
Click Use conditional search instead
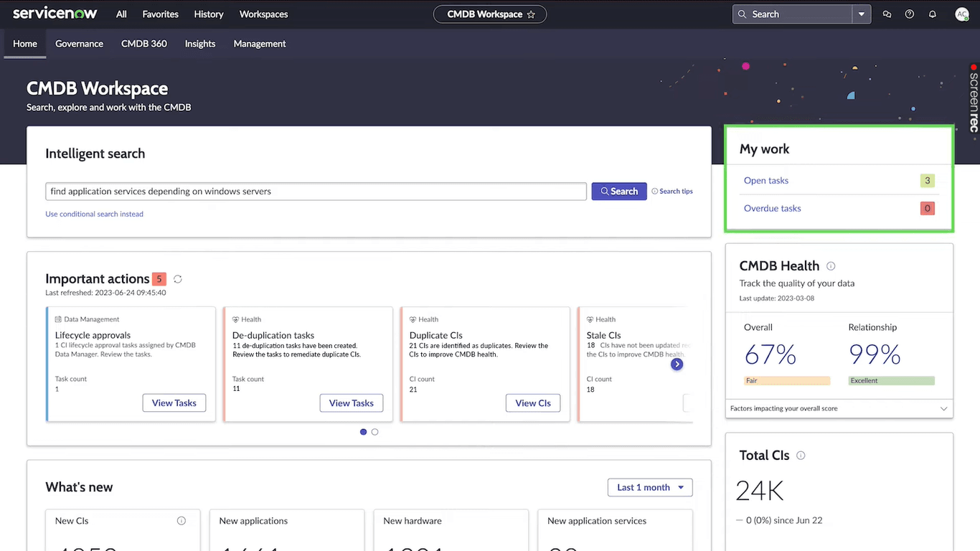[x=94, y=214]
